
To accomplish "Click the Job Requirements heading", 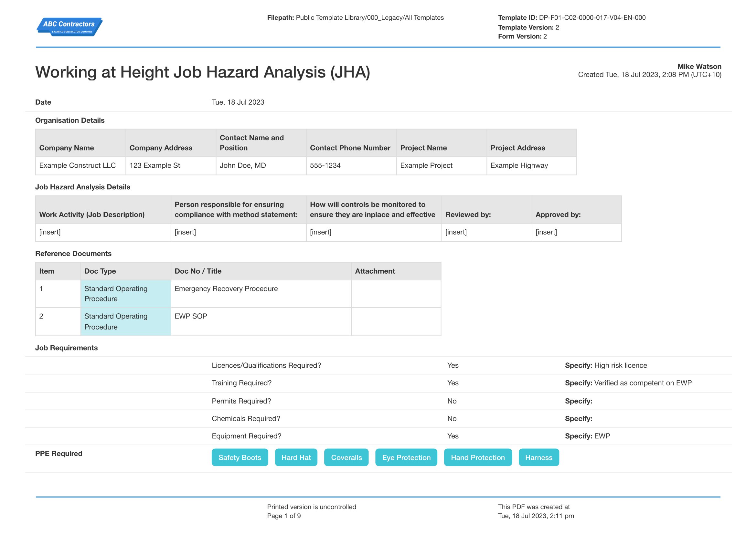I will pos(66,348).
